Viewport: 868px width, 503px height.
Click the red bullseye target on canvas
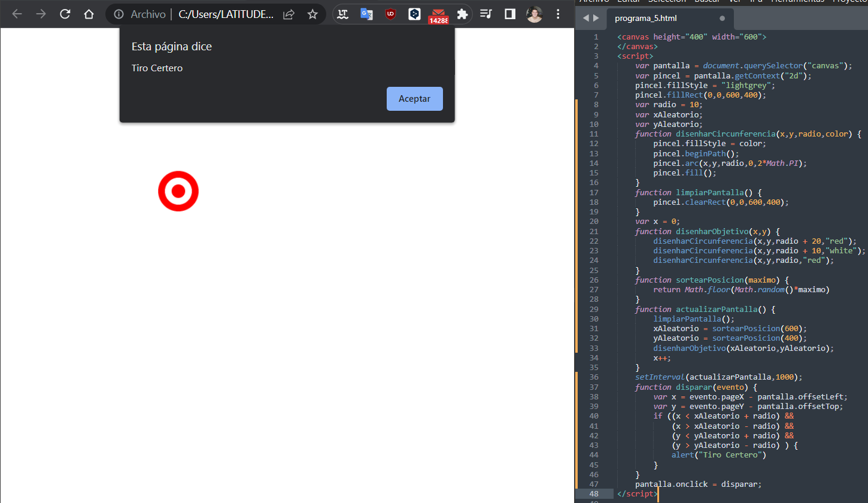pyautogui.click(x=178, y=192)
